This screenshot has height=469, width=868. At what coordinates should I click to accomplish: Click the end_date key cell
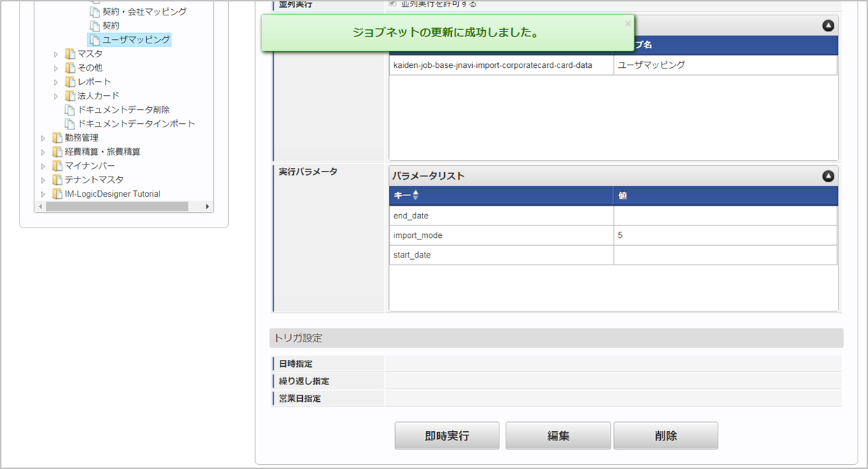click(501, 216)
